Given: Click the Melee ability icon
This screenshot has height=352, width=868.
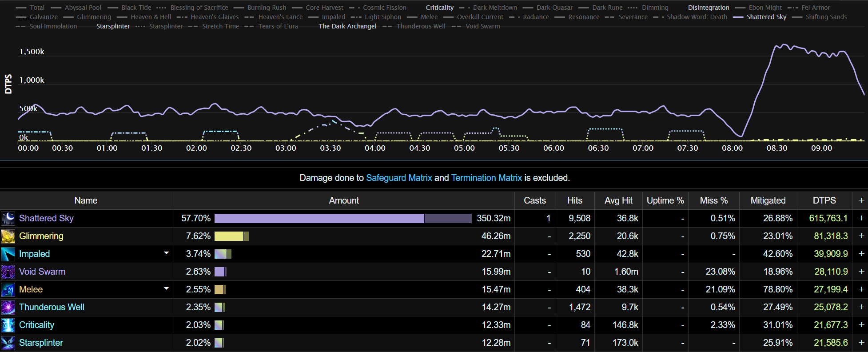Looking at the screenshot, I should pos(8,289).
